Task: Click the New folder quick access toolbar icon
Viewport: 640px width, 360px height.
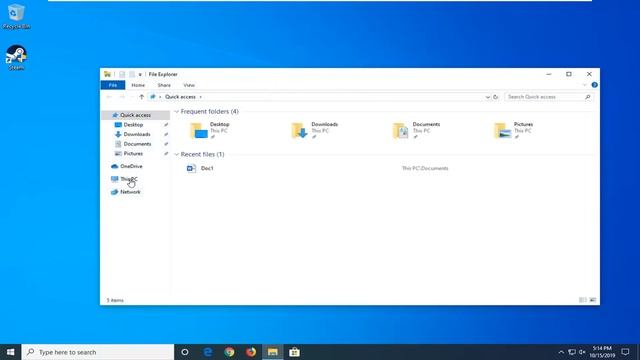Action: [x=132, y=74]
